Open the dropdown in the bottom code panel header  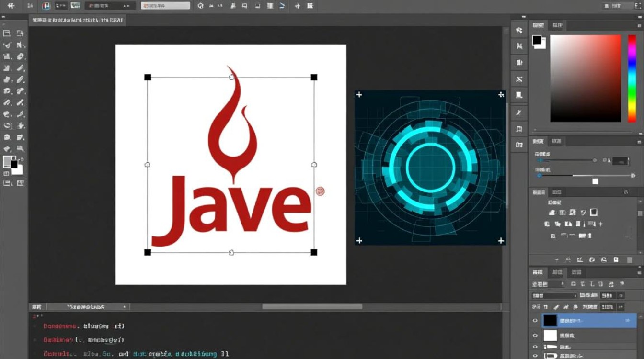coord(125,307)
